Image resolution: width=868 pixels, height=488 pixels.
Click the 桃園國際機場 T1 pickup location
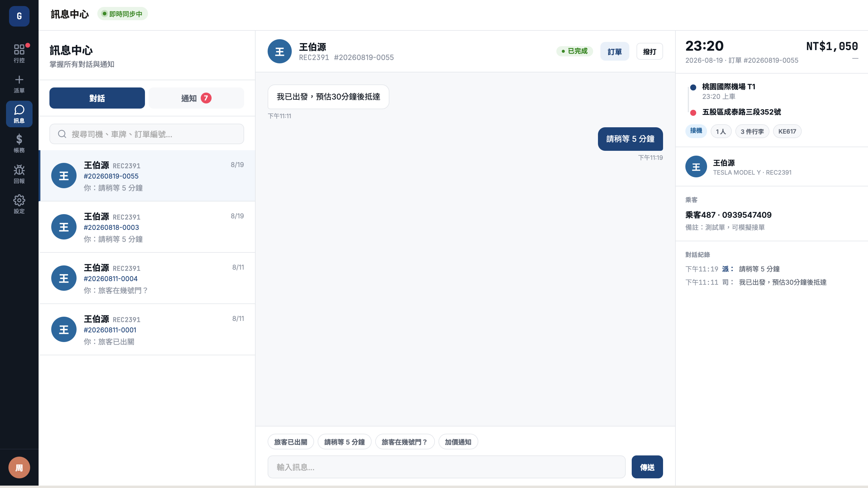[x=728, y=87]
